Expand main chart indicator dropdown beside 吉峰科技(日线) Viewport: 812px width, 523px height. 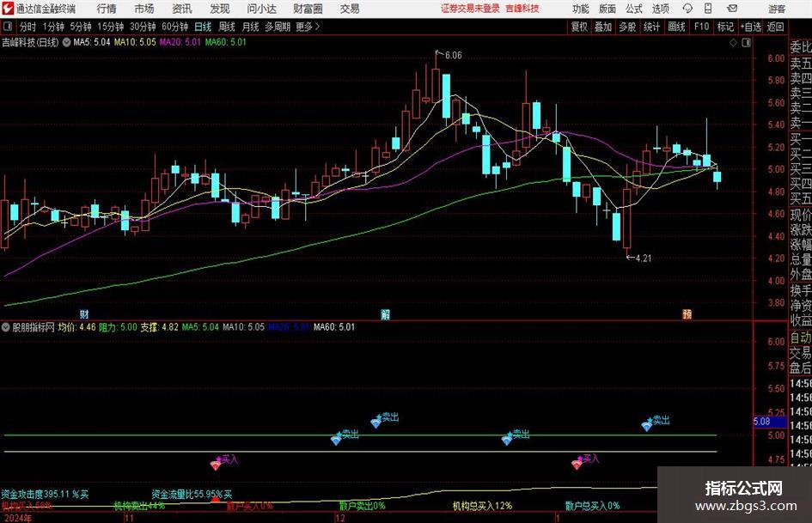click(66, 42)
